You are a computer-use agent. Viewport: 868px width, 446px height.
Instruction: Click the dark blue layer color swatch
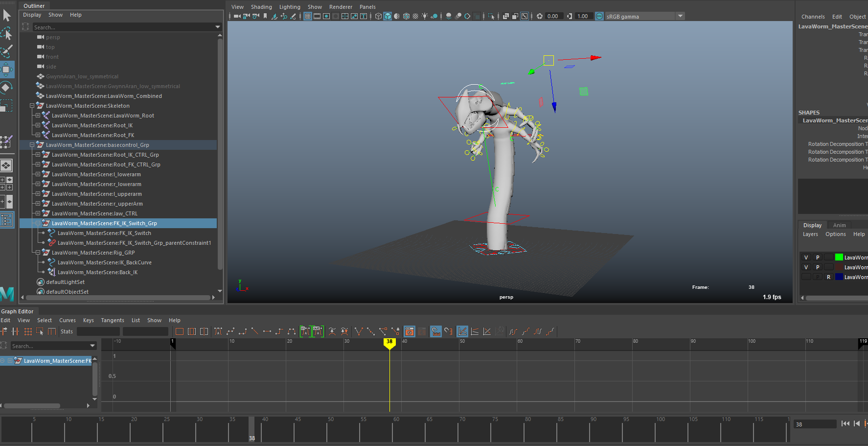coord(839,277)
